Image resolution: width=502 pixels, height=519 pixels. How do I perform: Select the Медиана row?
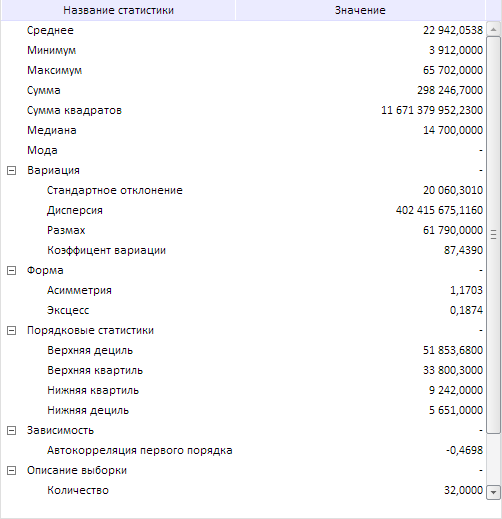click(243, 130)
